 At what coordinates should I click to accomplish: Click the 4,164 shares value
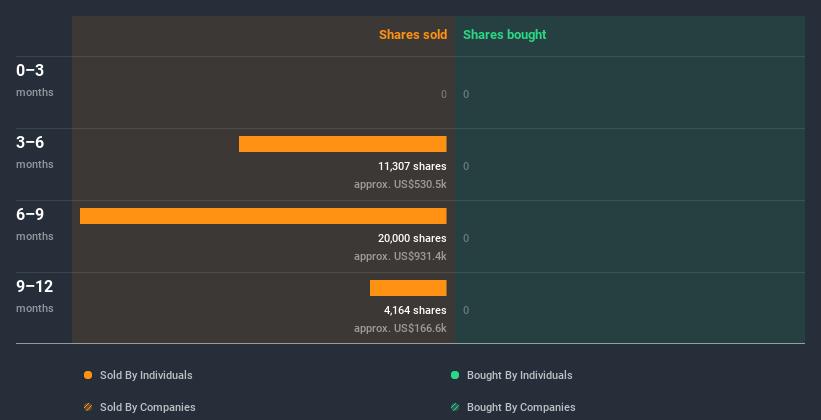(415, 310)
